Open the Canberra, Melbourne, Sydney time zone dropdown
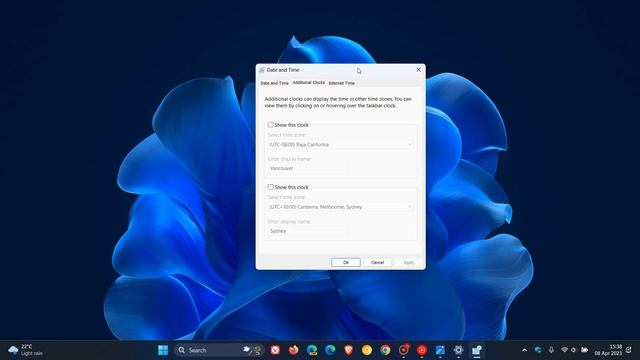 point(340,207)
